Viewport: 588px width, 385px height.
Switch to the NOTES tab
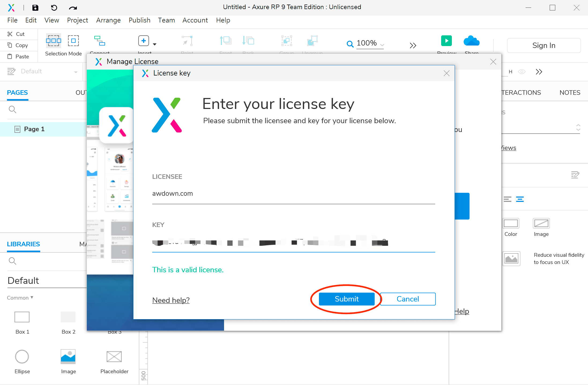point(570,93)
